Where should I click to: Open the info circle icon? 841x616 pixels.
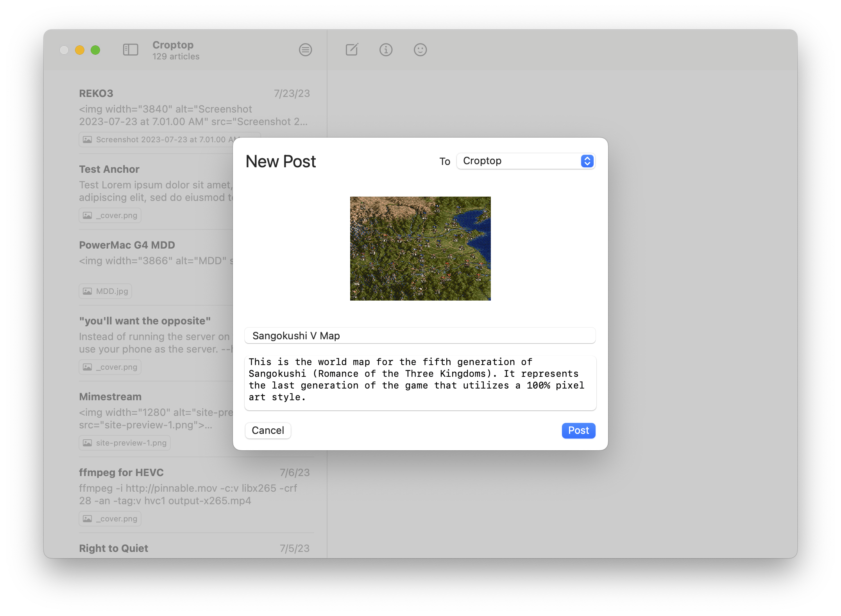point(386,50)
